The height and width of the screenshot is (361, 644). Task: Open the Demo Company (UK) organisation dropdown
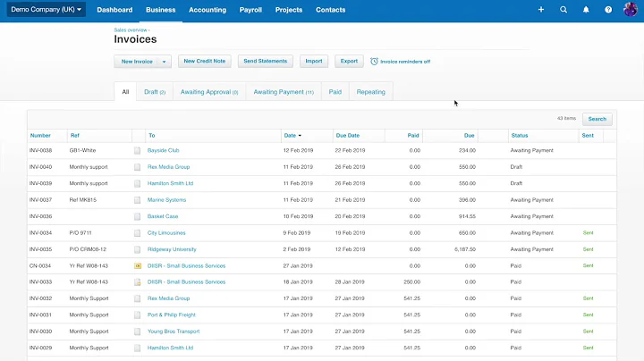coord(46,10)
